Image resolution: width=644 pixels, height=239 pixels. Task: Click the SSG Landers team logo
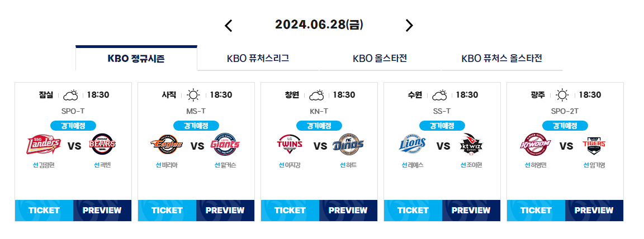click(44, 144)
